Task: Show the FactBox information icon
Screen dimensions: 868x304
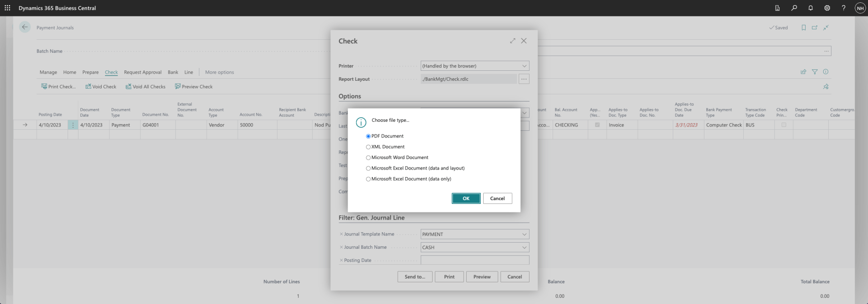Action: tap(826, 72)
